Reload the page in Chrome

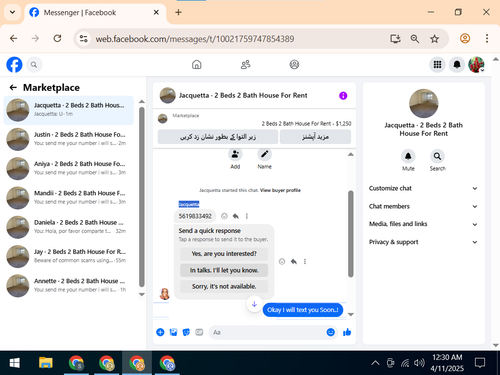(x=57, y=39)
